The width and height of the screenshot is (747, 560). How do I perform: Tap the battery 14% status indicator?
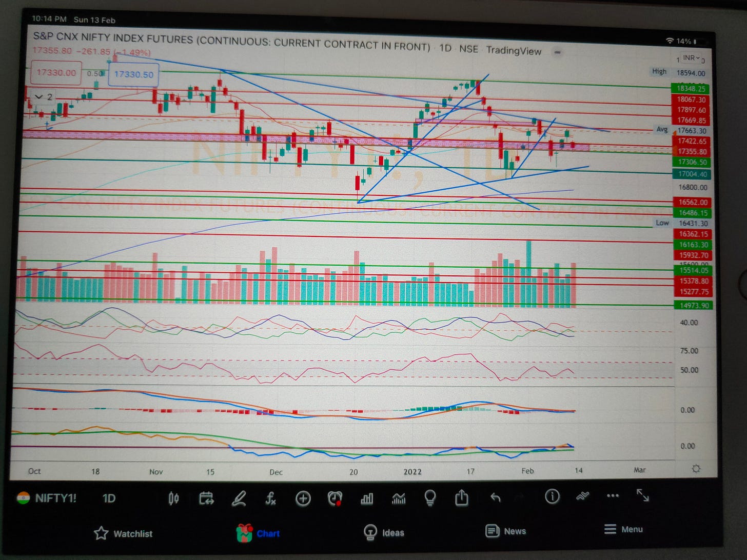pos(687,41)
